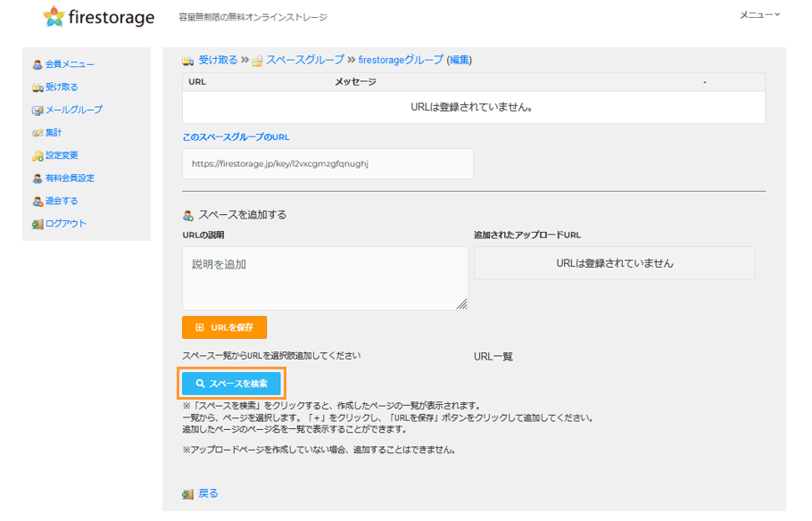This screenshot has height=521, width=812.
Task: Click the 追加されたアップロードURL label
Action: pyautogui.click(x=527, y=236)
